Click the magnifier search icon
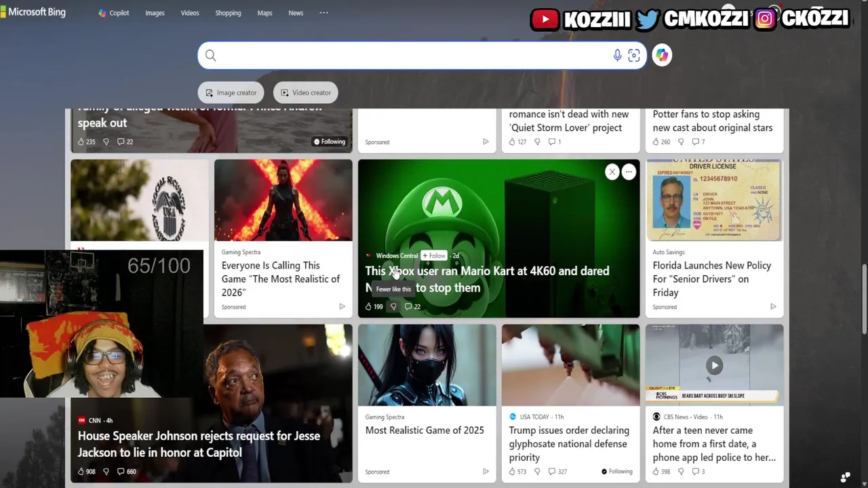Viewport: 868px width, 488px height. tap(210, 56)
